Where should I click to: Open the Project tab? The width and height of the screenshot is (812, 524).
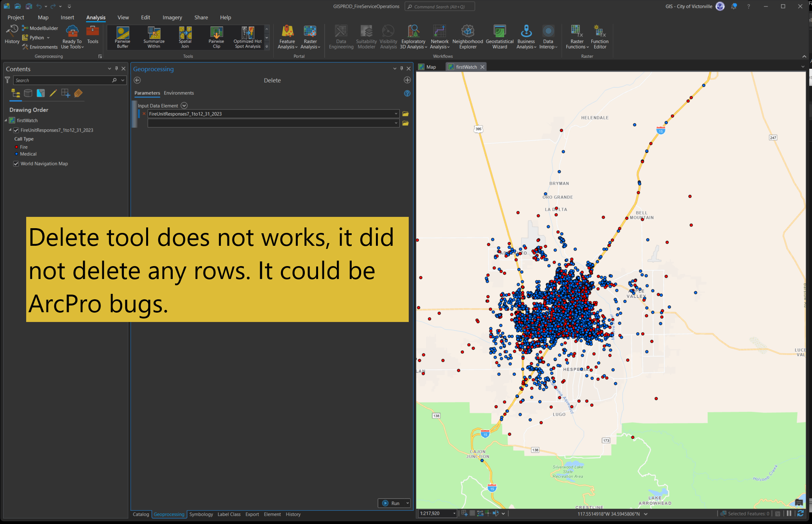(16, 18)
